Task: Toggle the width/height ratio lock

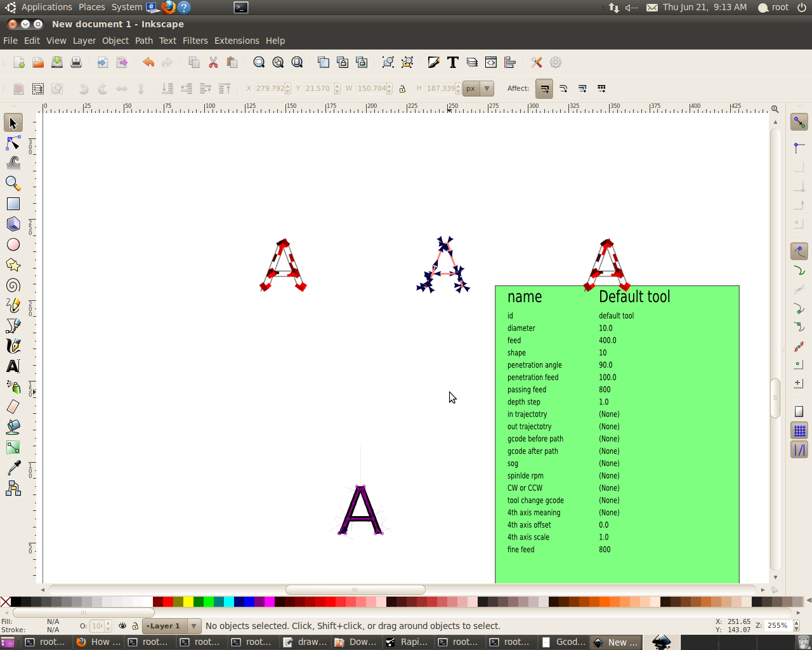Action: click(x=402, y=89)
